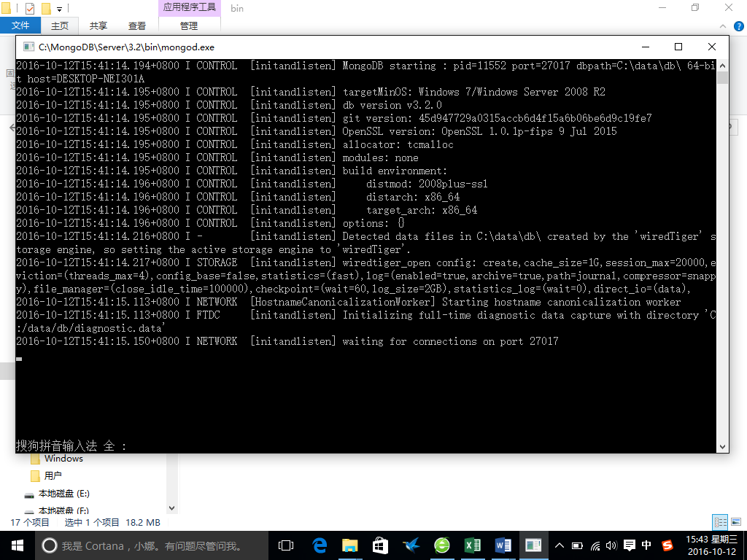The width and height of the screenshot is (747, 560).
Task: Open the quick access toolbar customize dropdown
Action: (60, 9)
